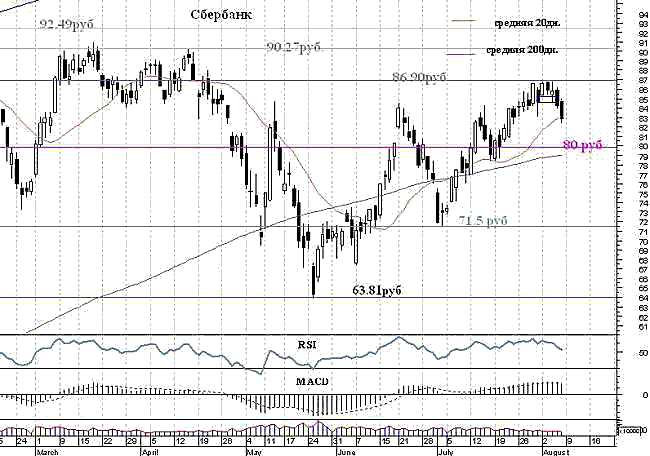This screenshot has height=456, width=650.
Task: Click the MACD 0 axis value
Action: click(645, 395)
